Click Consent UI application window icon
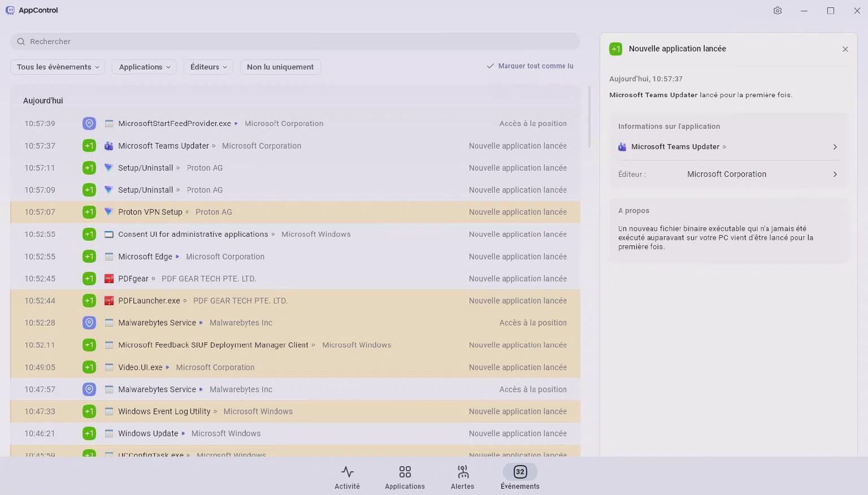Image resolution: width=868 pixels, height=495 pixels. point(109,234)
